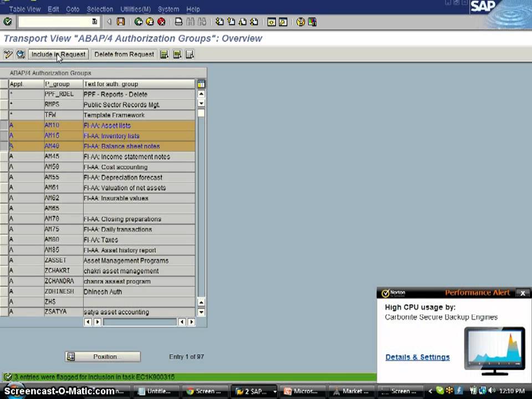Click the Norton checkmark logo icon
This screenshot has height=399, width=532.
[385, 293]
